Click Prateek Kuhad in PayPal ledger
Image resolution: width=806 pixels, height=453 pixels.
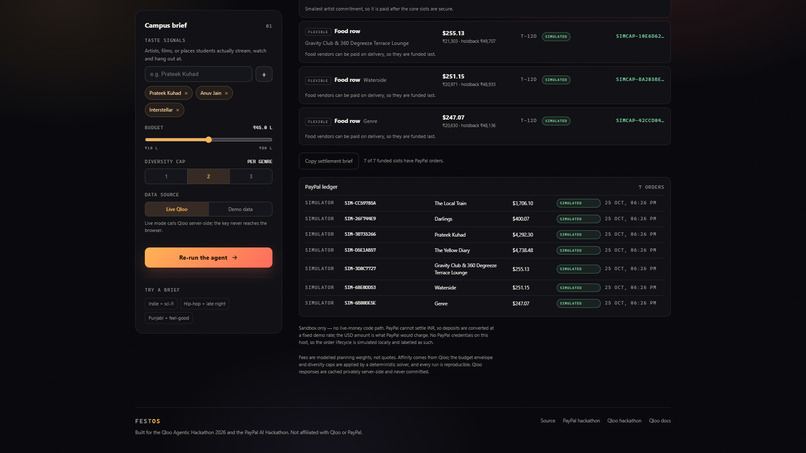pyautogui.click(x=450, y=235)
